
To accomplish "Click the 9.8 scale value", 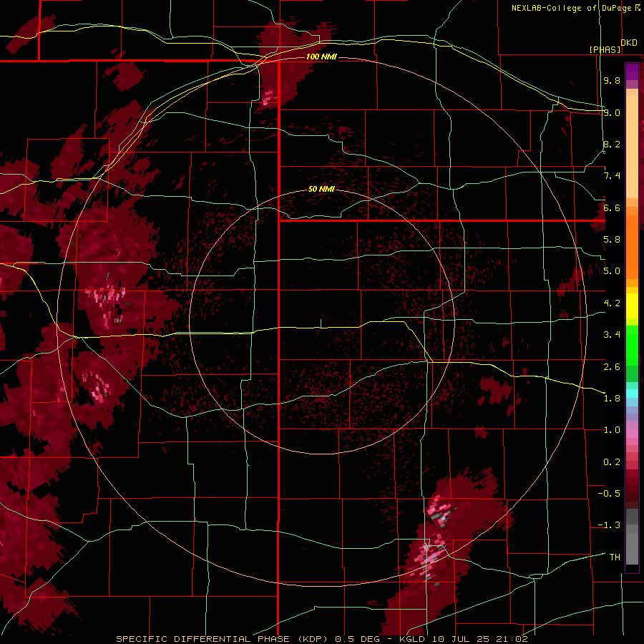I will [x=612, y=80].
